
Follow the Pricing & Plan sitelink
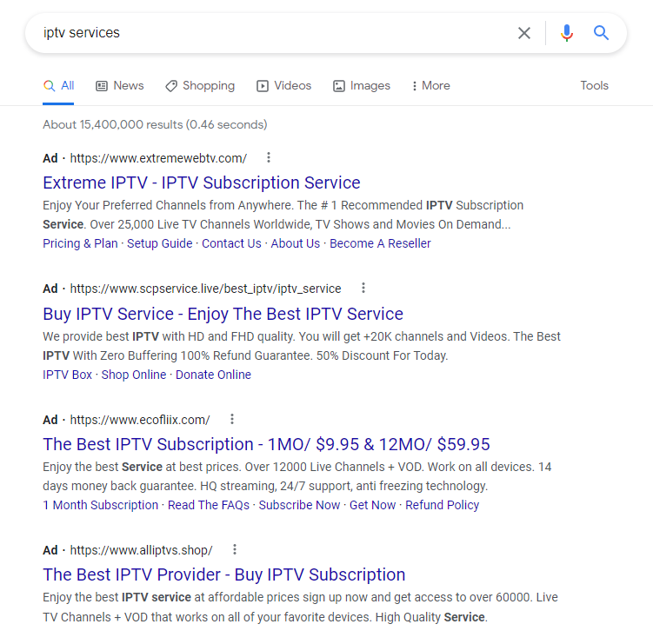pos(80,243)
